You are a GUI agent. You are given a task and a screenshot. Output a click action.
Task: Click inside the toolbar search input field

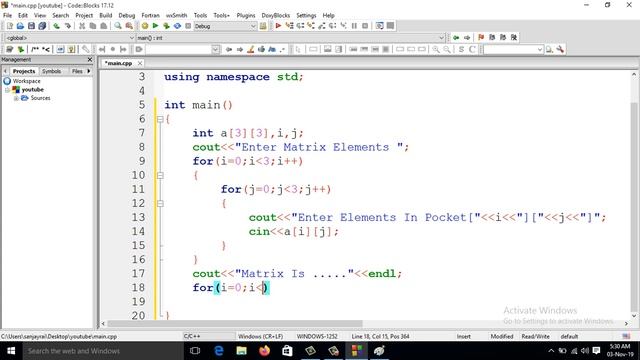point(178,49)
